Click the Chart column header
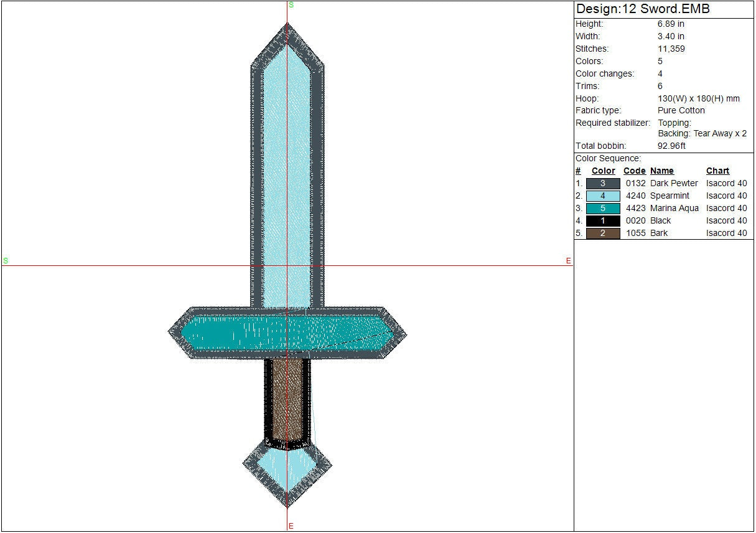This screenshot has height=533, width=756. coord(717,171)
